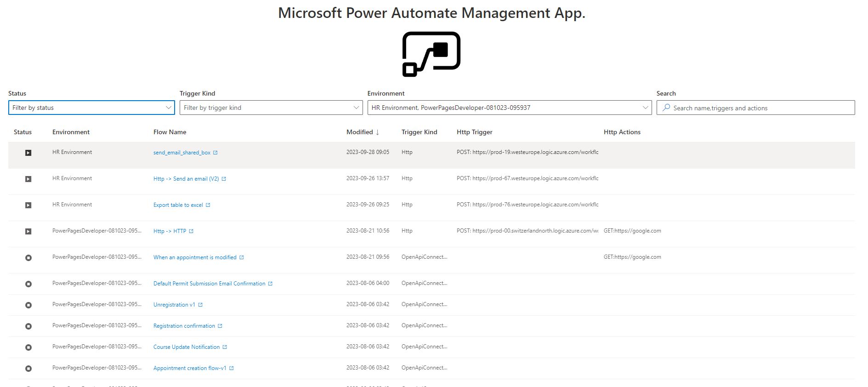Click the 2023-08-06 04:00 modified date

coord(368,283)
